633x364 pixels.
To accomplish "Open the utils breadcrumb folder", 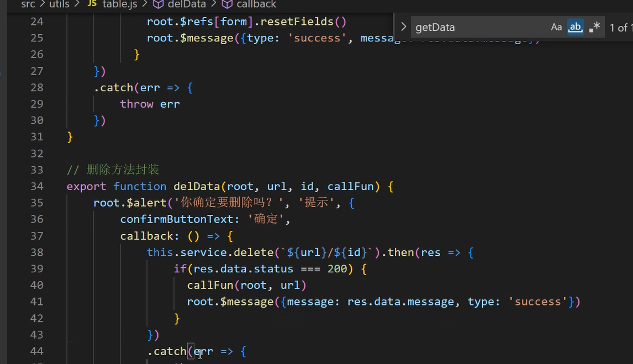I will [x=59, y=4].
